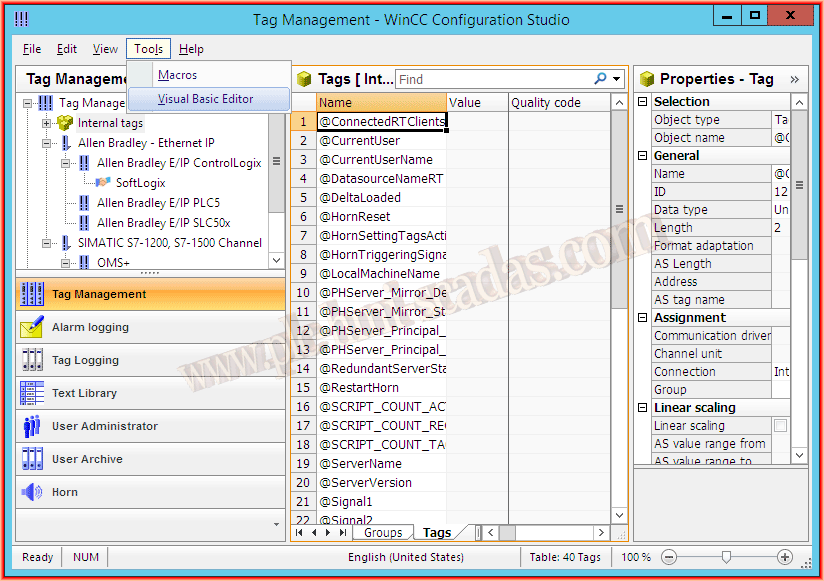Collapse the Allen Bradley - Ethernet IP node
The height and width of the screenshot is (581, 824).
pyautogui.click(x=46, y=143)
